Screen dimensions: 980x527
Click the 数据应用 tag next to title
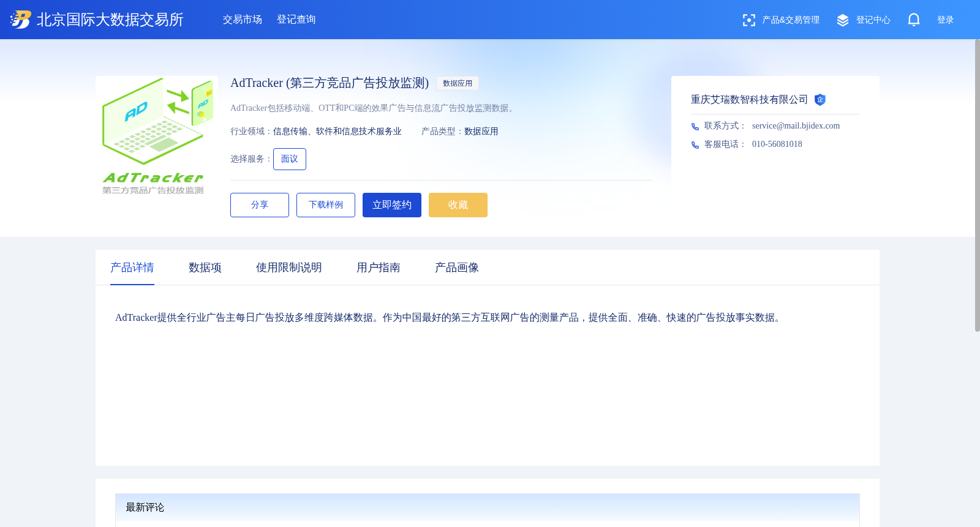(458, 83)
